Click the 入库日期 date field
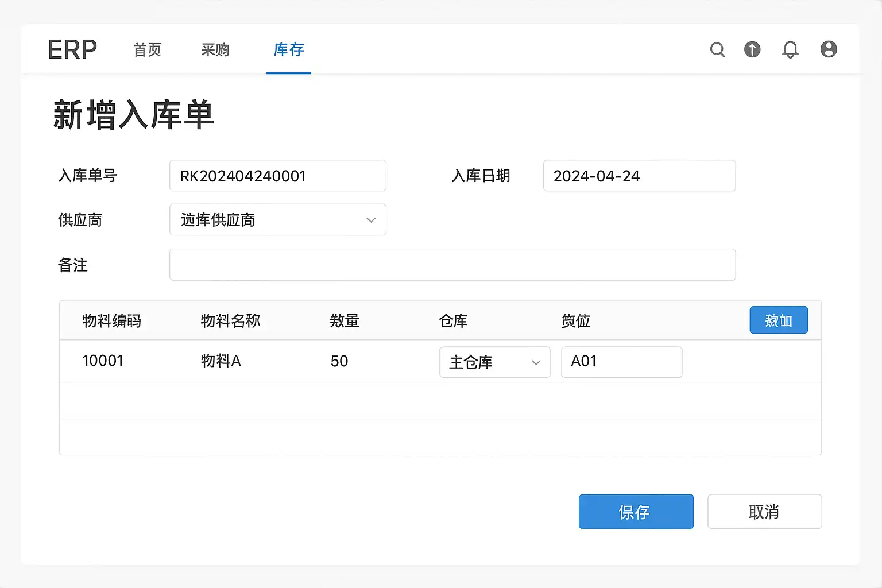882x588 pixels. 639,176
